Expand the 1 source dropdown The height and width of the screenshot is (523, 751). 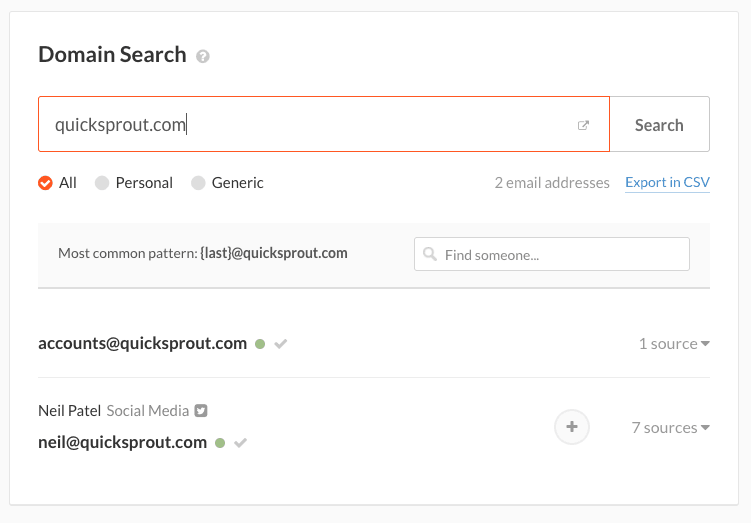[x=674, y=344]
